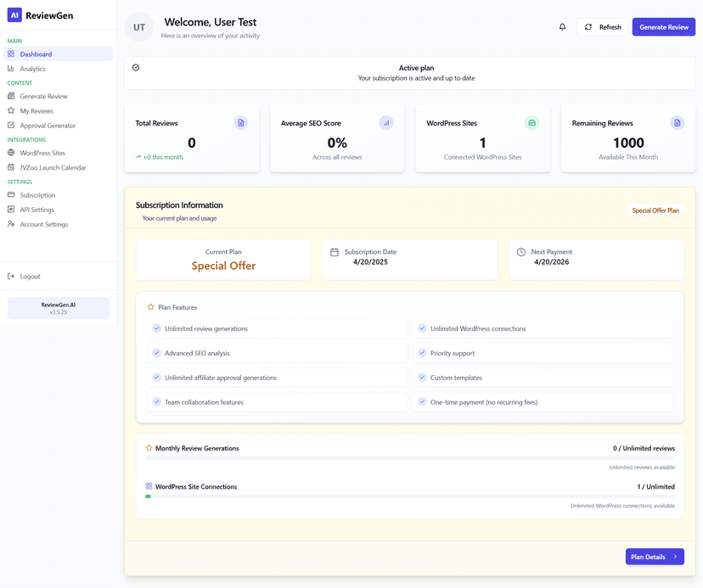Click the Remaining Reviews card icon
The image size is (703, 588).
click(677, 123)
